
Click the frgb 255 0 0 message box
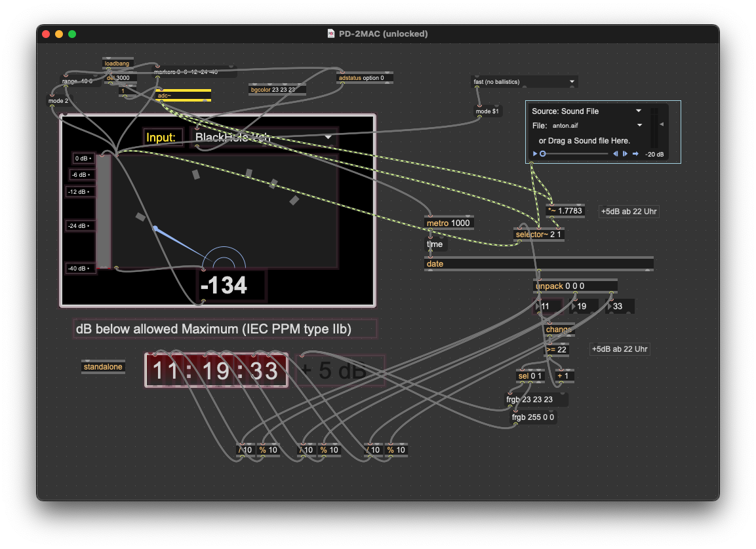pos(532,417)
